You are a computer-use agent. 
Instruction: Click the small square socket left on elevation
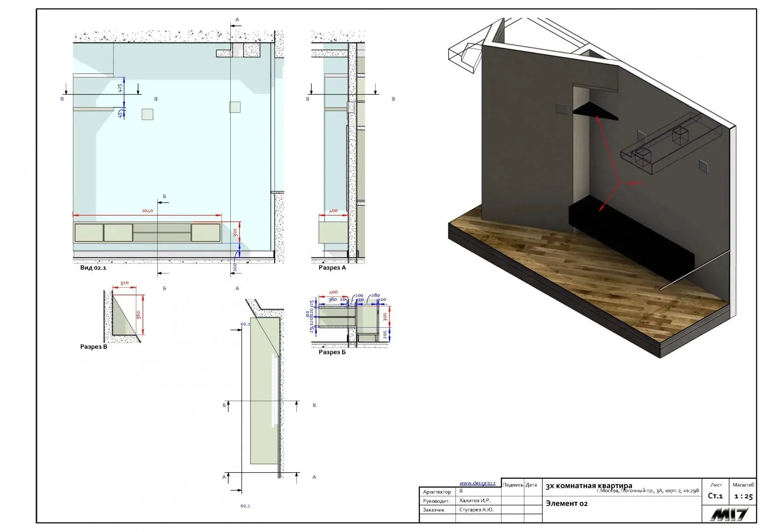coord(147,114)
